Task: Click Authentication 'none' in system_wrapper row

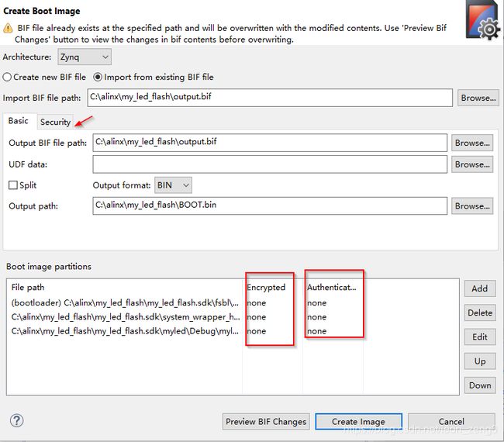Action: [316, 317]
